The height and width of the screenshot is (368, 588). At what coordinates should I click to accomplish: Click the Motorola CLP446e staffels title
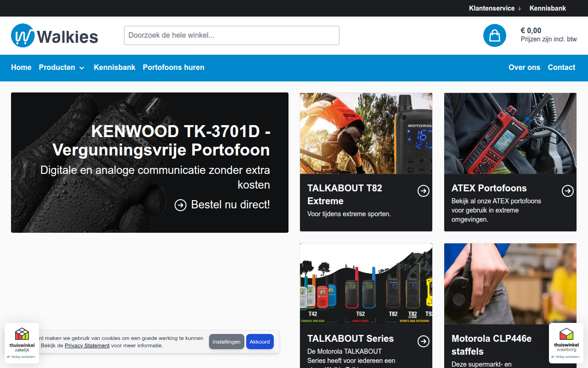click(492, 345)
